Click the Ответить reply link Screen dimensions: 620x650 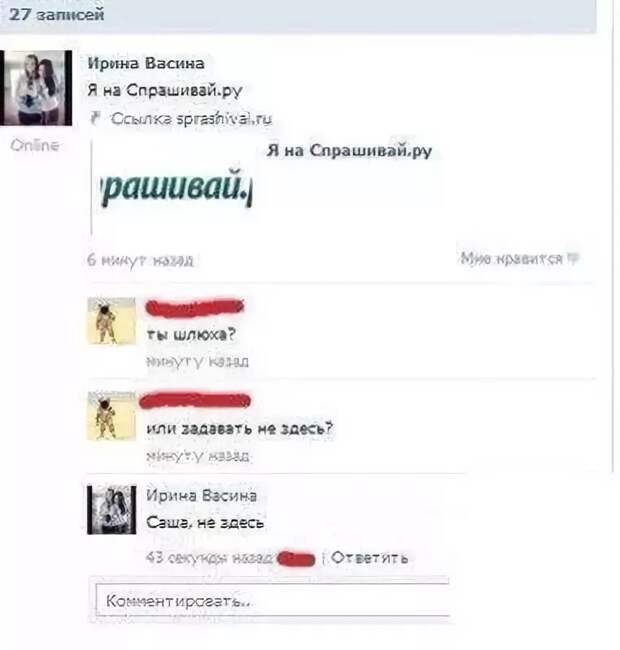click(369, 558)
